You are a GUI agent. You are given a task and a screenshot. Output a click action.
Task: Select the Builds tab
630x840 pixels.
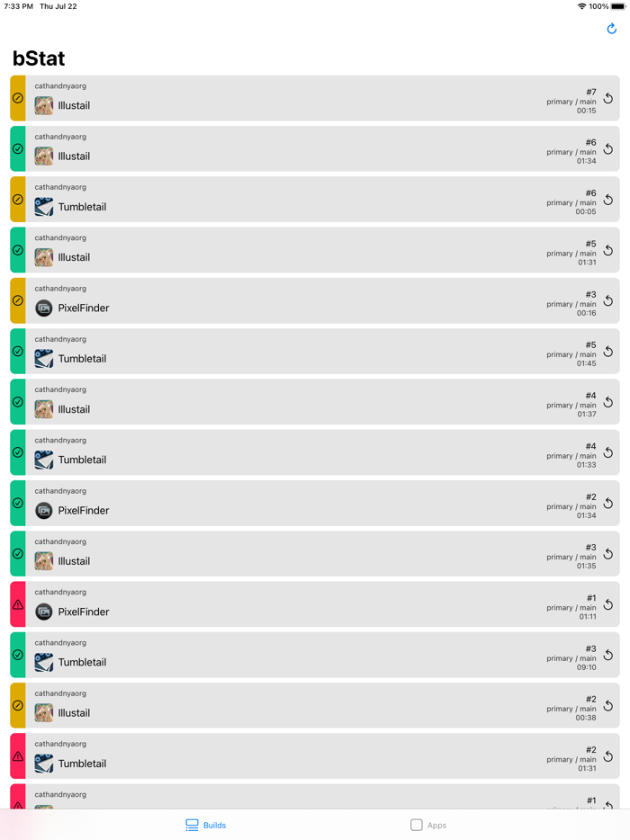(206, 825)
